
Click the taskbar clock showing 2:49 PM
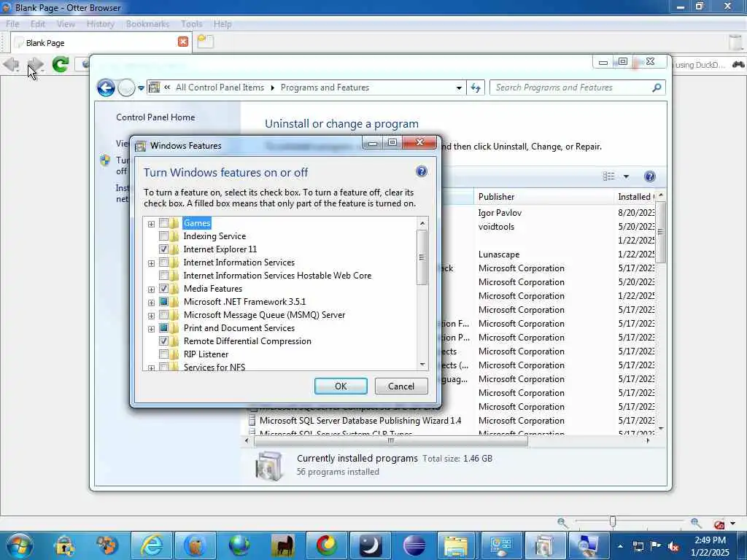pyautogui.click(x=710, y=546)
